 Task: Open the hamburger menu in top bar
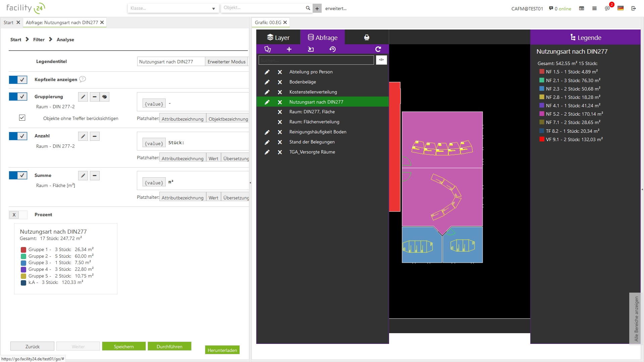[594, 8]
